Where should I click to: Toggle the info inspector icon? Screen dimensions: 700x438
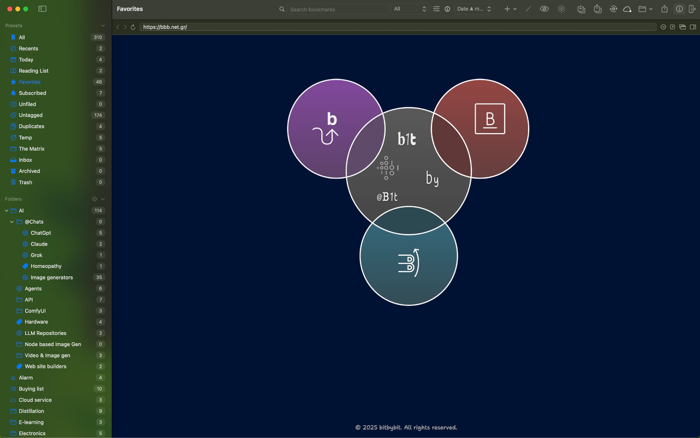point(679,9)
